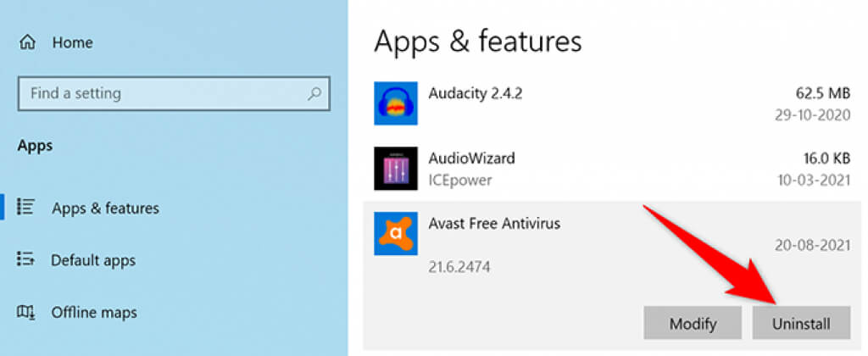Click Modify button for Avast

point(693,323)
